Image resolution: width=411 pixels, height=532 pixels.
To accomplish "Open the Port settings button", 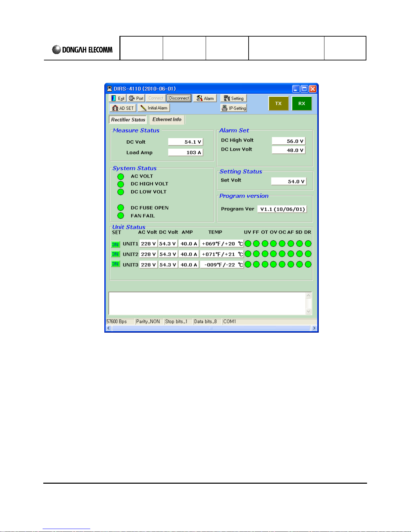I will 136,98.
